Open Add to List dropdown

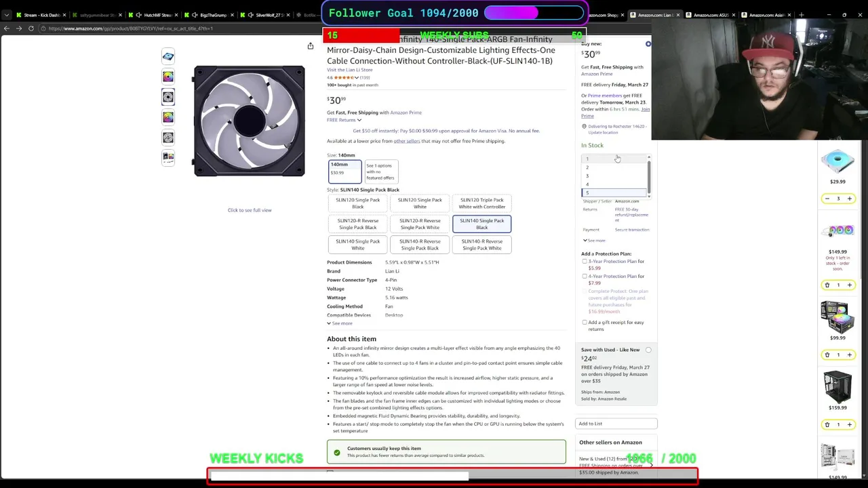616,424
